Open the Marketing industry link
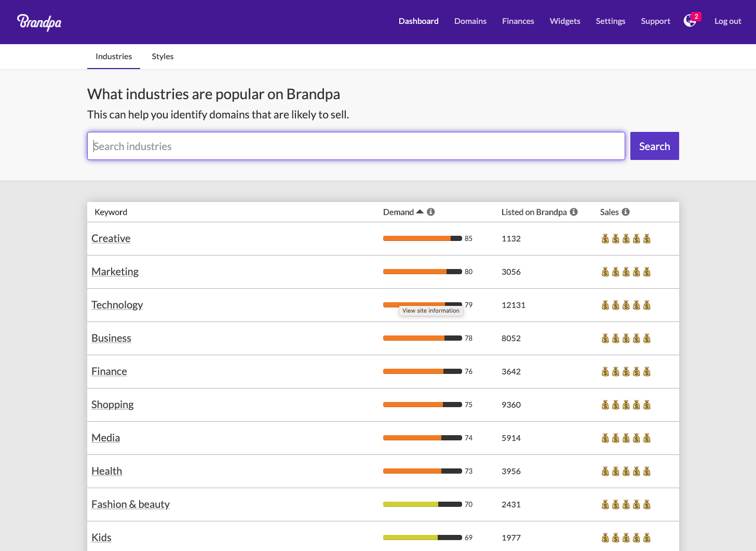 [115, 272]
